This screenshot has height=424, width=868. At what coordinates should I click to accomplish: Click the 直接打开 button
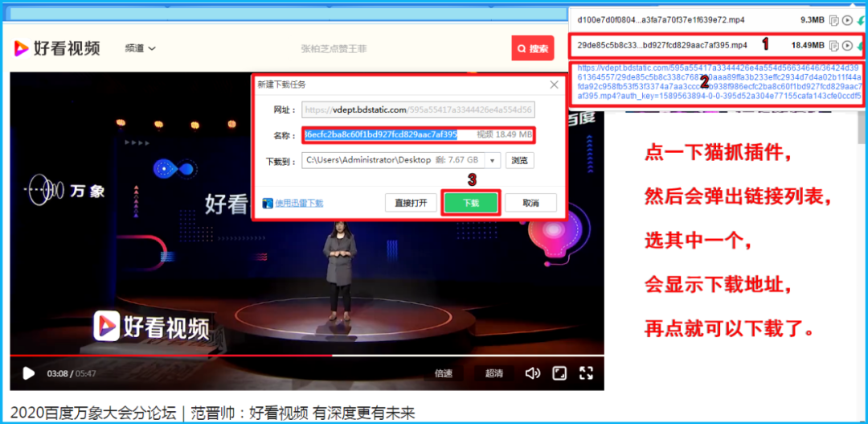click(411, 203)
